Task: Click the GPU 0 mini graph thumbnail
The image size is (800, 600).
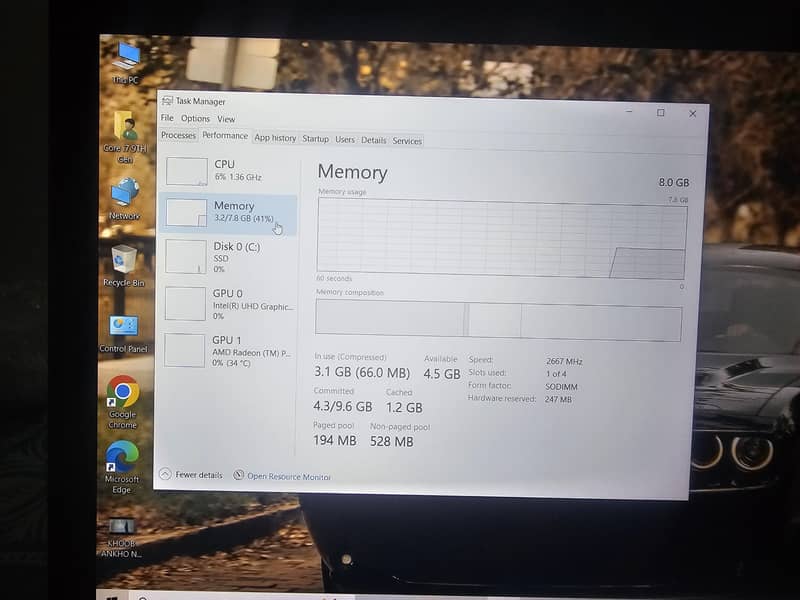Action: pos(185,304)
